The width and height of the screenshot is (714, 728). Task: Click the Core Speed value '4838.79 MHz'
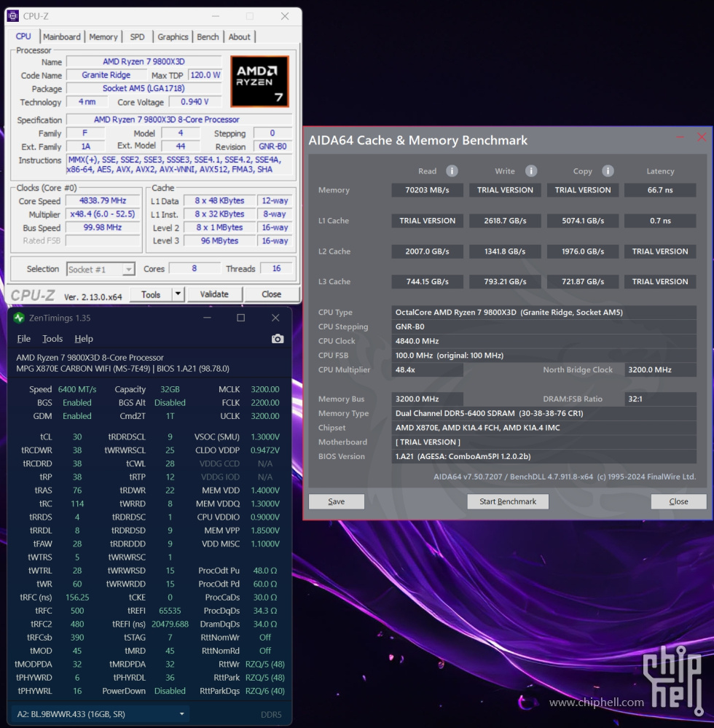tap(103, 200)
